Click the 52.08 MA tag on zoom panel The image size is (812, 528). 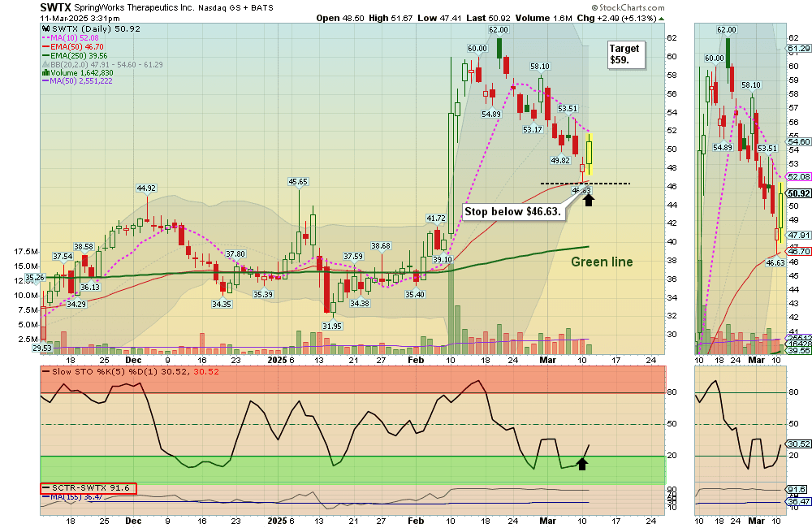(798, 177)
